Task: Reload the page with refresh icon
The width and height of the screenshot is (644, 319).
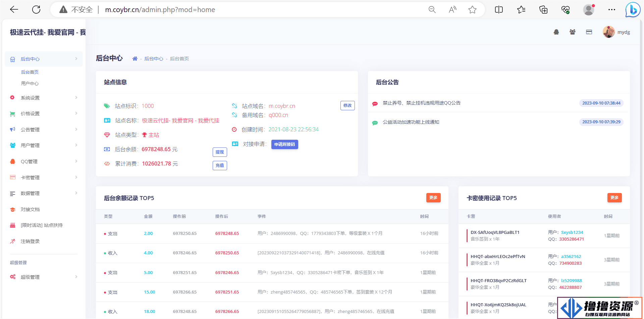Action: click(36, 10)
